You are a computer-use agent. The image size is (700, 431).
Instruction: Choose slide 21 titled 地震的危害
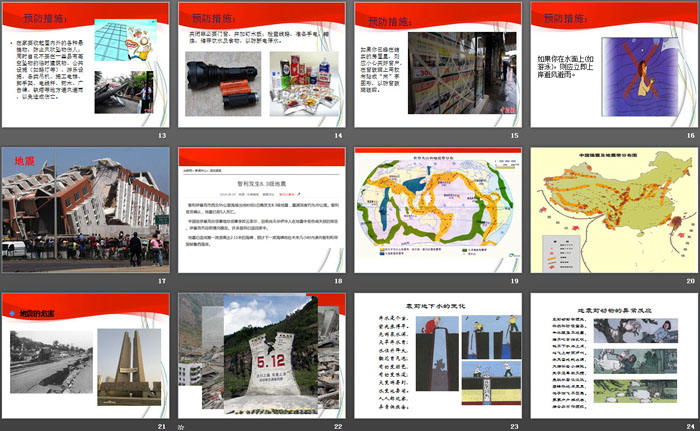tap(85, 356)
